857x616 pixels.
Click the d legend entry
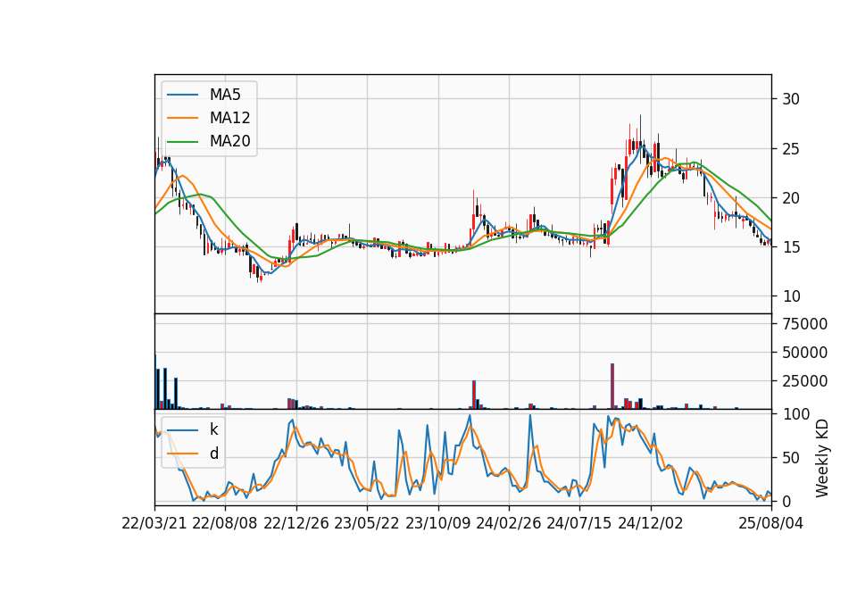(214, 454)
